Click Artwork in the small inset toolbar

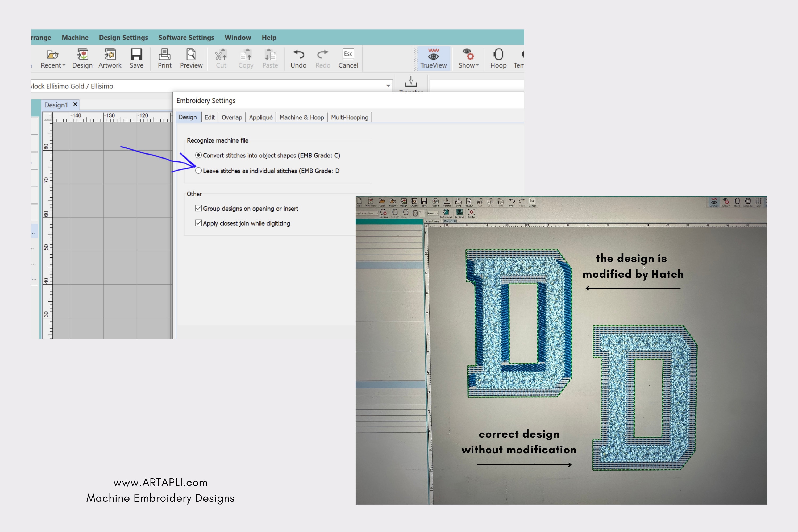[x=414, y=202]
